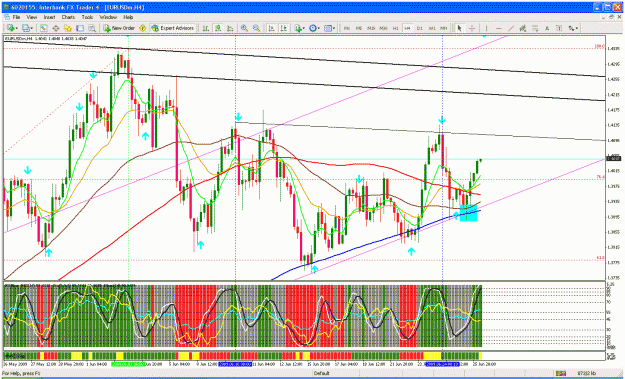The image size is (625, 379).
Task: Open the Data Window icon
Action: pyautogui.click(x=56, y=28)
